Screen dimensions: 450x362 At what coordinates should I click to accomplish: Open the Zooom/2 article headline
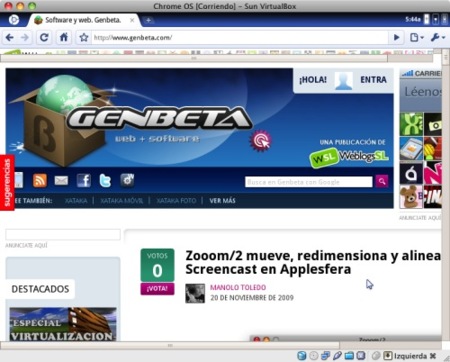pyautogui.click(x=313, y=262)
